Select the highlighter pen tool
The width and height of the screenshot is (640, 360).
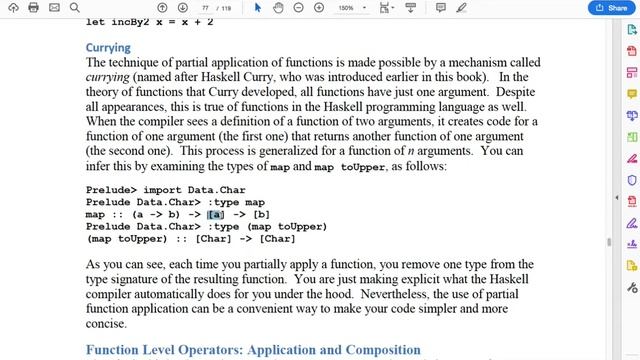tap(461, 8)
